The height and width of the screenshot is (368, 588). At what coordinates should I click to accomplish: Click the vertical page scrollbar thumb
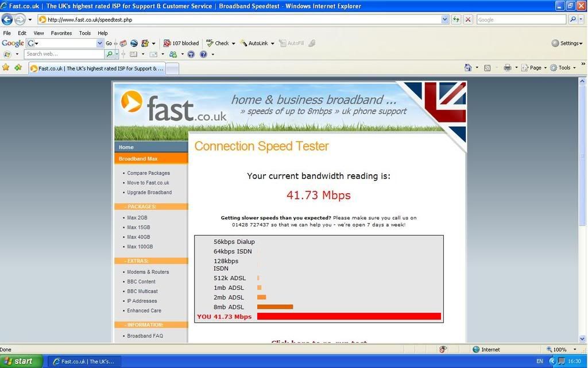click(583, 155)
